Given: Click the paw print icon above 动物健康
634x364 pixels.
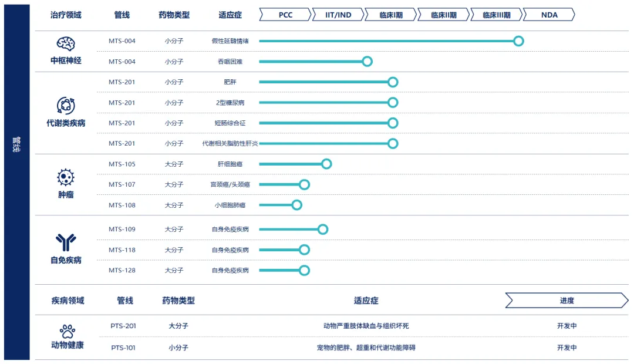Looking at the screenshot, I should [x=68, y=331].
